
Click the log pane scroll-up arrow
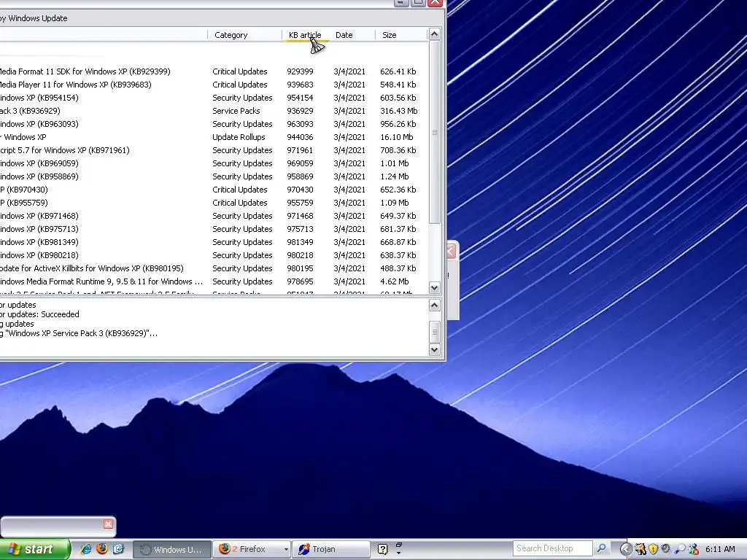click(x=435, y=306)
